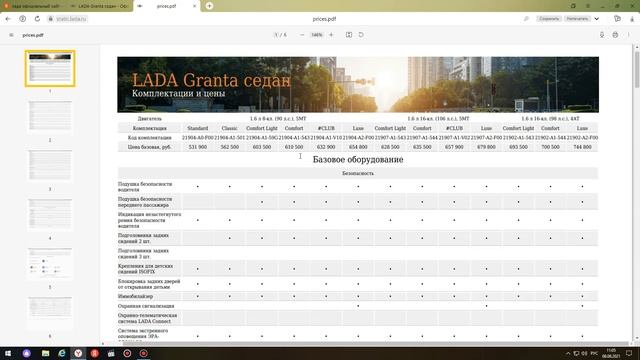640x360 pixels.
Task: Zoom in on the PDF
Action: [331, 35]
